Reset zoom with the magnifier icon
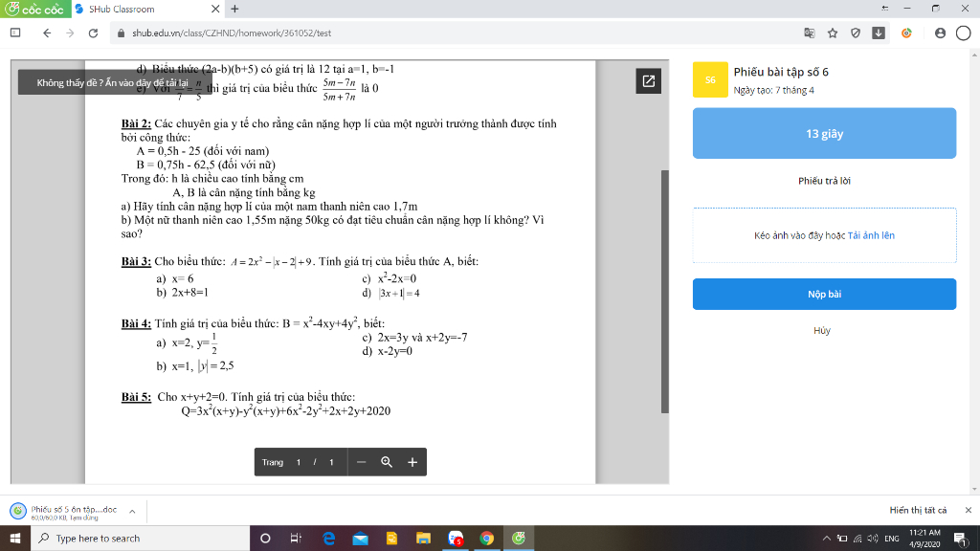The image size is (980, 551). 387,462
